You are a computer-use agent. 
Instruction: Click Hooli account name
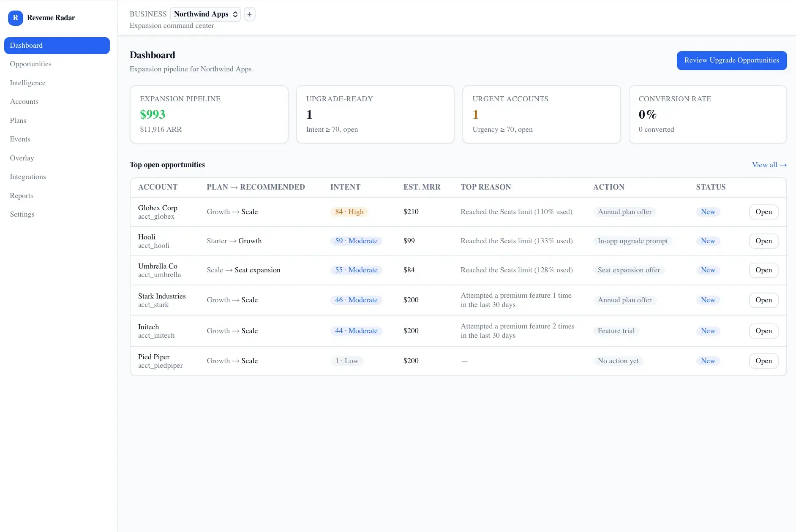pyautogui.click(x=147, y=237)
